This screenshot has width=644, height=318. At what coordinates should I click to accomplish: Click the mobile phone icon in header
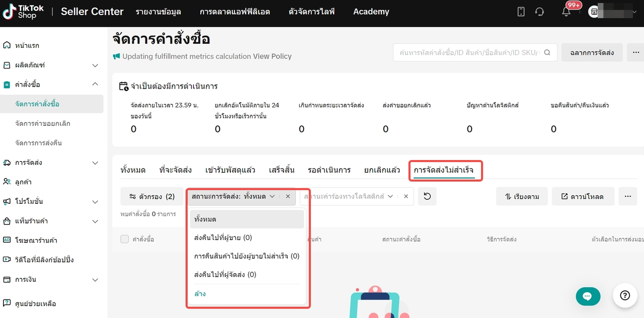tap(521, 12)
